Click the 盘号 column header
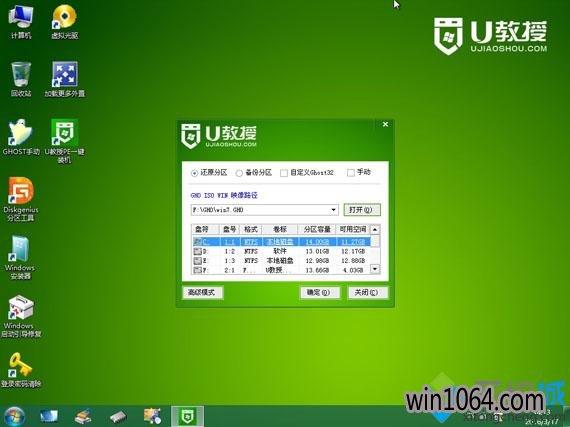570x427 pixels. [x=230, y=229]
